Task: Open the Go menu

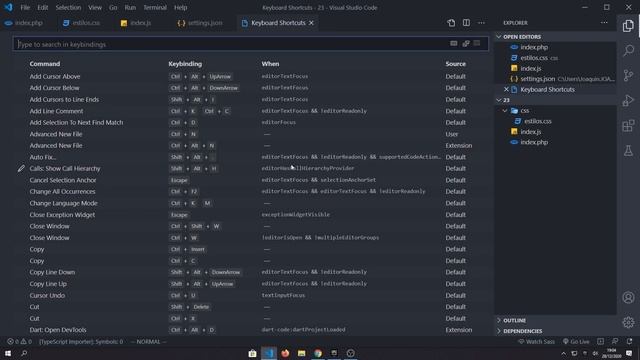Action: point(113,7)
